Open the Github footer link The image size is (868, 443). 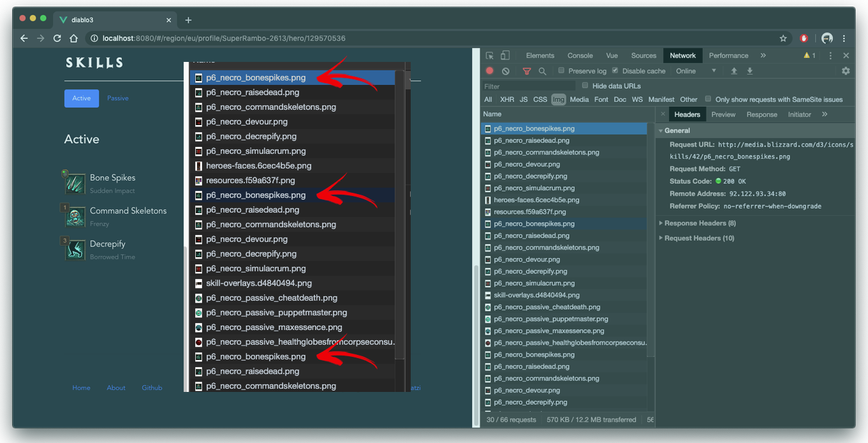(152, 387)
